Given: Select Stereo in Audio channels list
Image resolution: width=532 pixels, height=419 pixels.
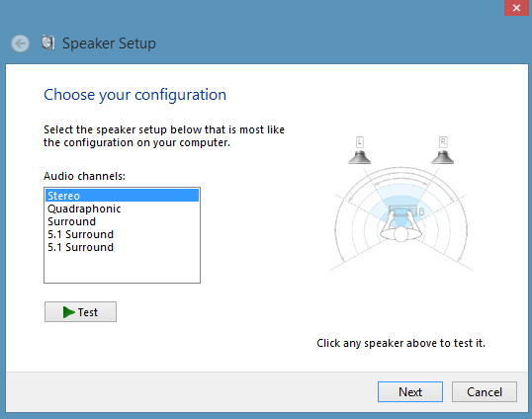Looking at the screenshot, I should pyautogui.click(x=123, y=196).
